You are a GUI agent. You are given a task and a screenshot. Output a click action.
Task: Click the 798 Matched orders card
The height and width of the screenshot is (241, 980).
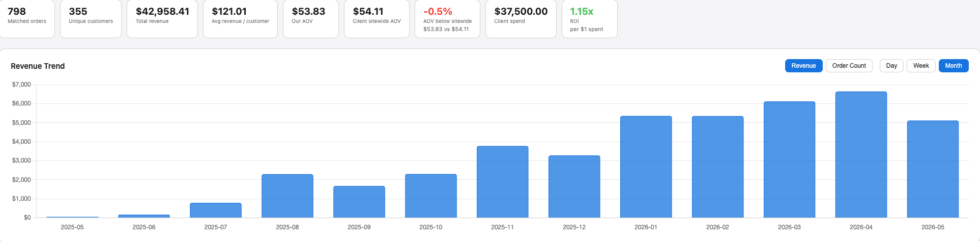(27, 19)
